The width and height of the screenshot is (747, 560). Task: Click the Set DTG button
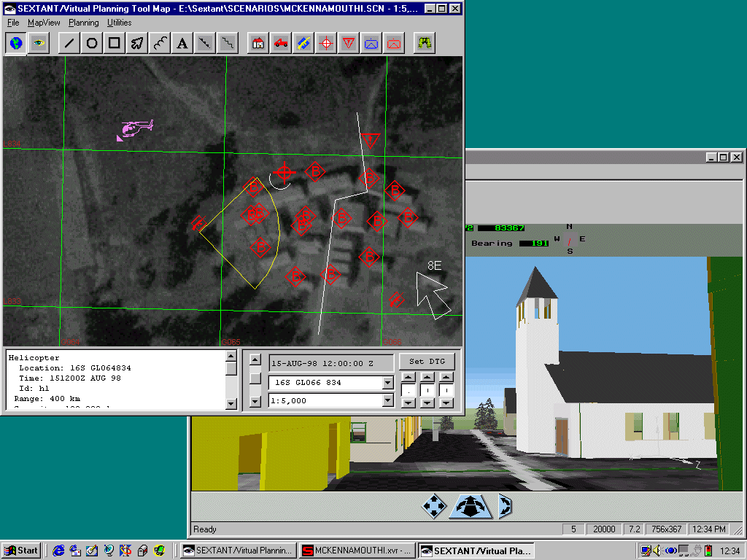tap(427, 362)
